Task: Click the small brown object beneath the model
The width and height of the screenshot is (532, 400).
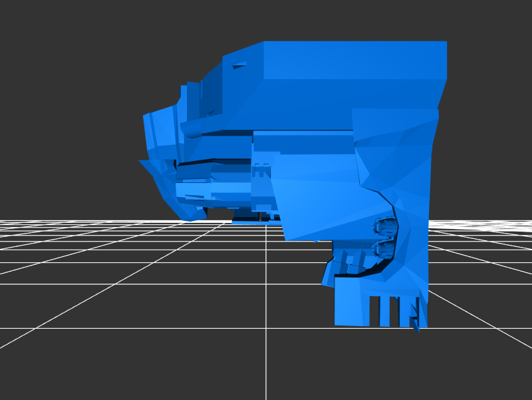Action: tap(260, 216)
